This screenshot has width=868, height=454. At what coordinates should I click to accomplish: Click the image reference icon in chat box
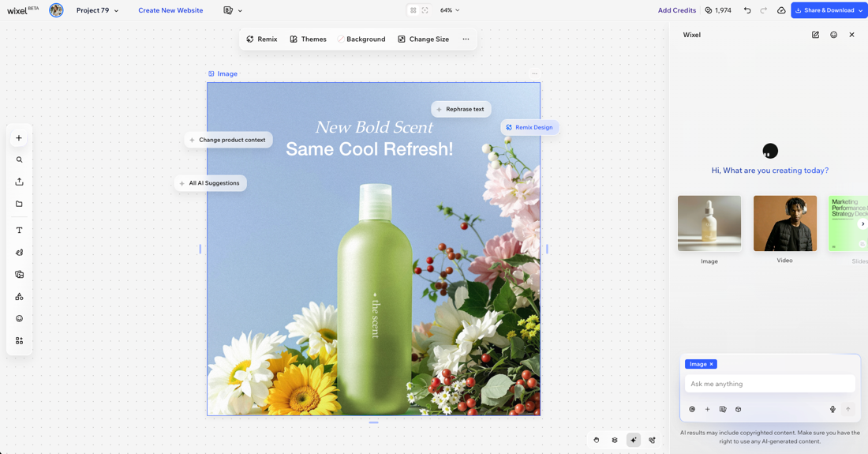coord(723,409)
